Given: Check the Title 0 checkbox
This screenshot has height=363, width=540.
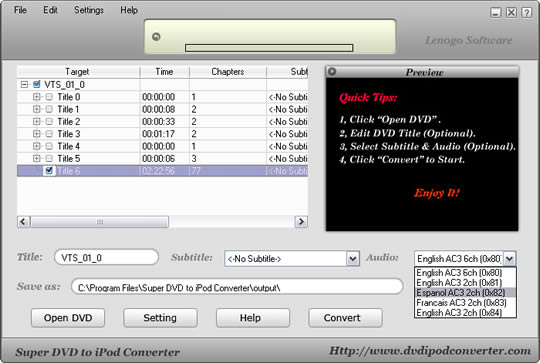Looking at the screenshot, I should click(49, 97).
